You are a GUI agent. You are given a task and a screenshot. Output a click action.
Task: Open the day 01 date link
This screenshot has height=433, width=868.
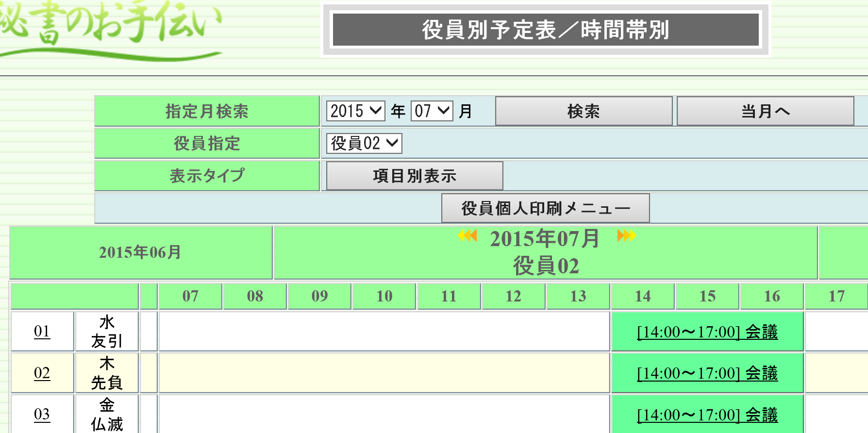tap(42, 332)
